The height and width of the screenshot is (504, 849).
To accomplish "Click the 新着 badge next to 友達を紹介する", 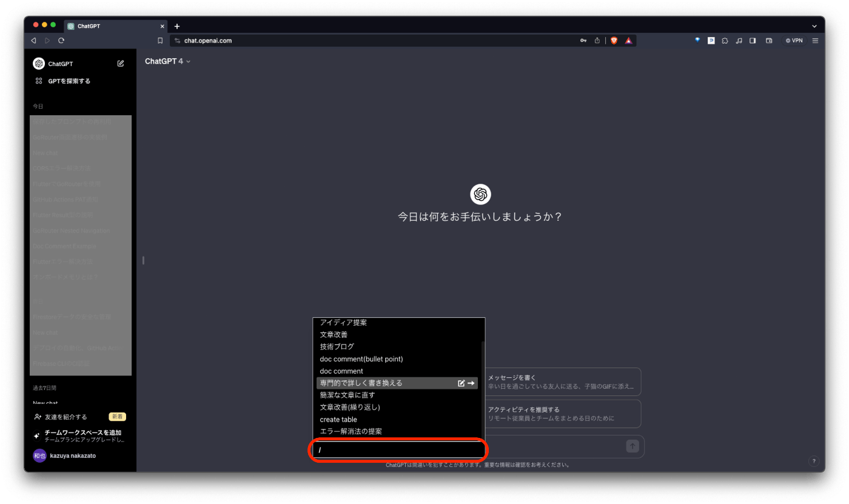I will [x=117, y=417].
